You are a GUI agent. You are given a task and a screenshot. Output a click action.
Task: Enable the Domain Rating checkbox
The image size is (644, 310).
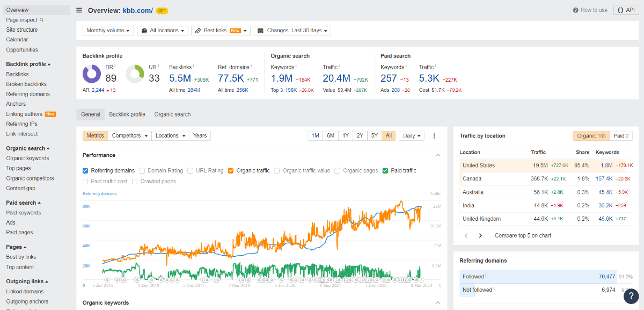tap(142, 170)
